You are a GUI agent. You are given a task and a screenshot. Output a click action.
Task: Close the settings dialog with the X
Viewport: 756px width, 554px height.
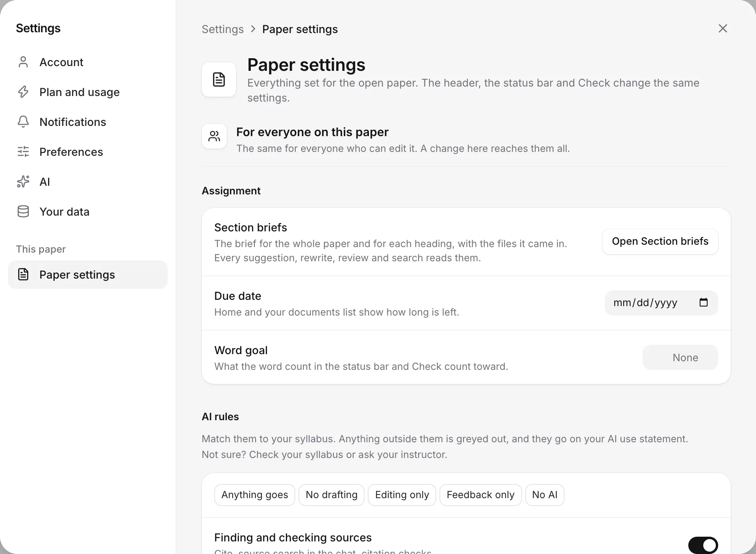(x=723, y=28)
